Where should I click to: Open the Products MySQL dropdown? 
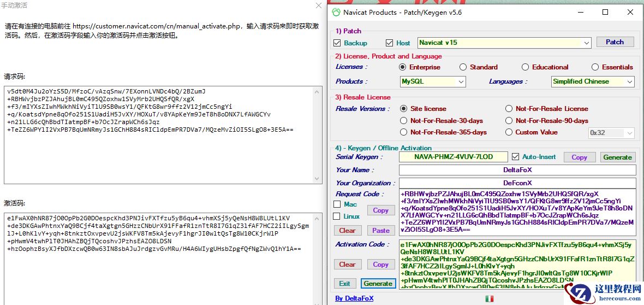461,81
